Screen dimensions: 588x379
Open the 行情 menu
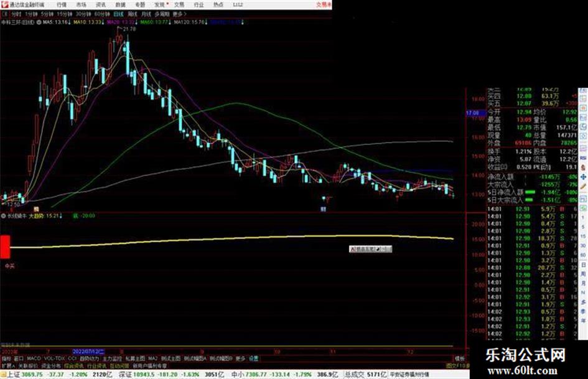click(62, 5)
